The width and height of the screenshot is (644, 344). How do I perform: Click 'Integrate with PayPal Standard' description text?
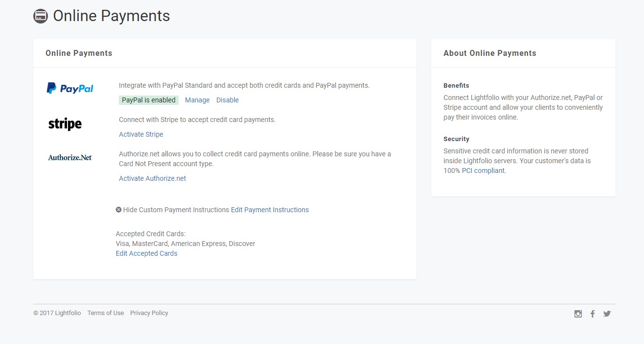tap(244, 85)
